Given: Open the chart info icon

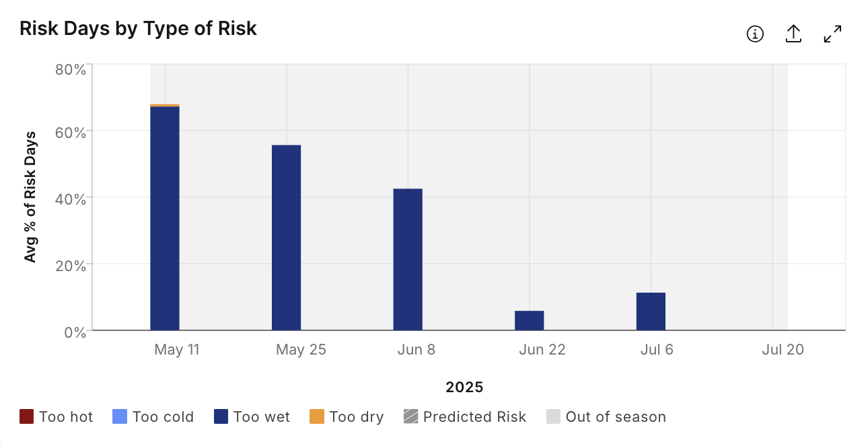Looking at the screenshot, I should 756,34.
